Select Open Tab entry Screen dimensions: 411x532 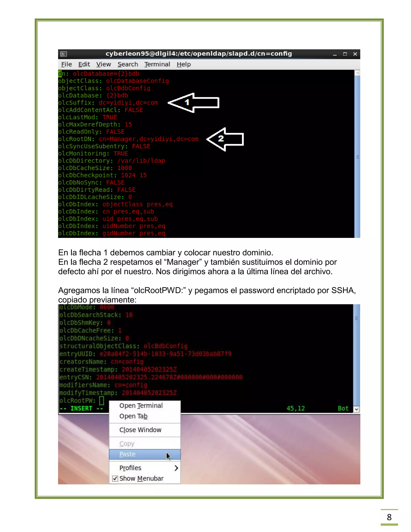133,416
